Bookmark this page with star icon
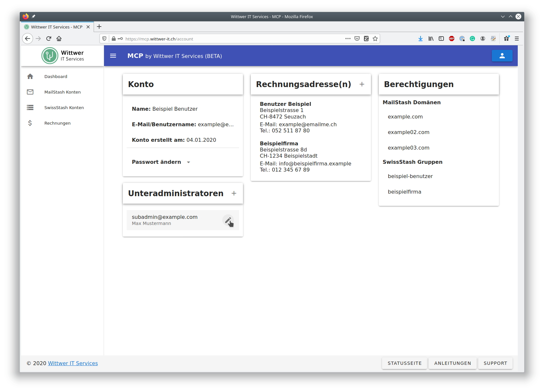 click(375, 39)
